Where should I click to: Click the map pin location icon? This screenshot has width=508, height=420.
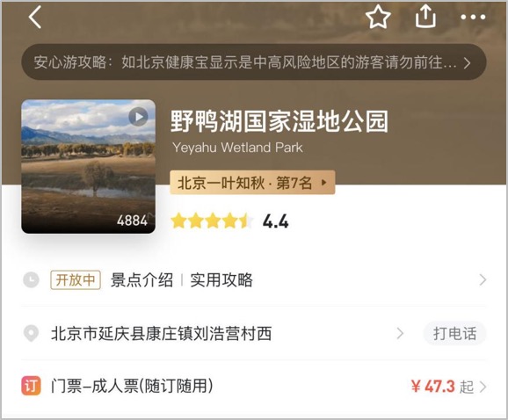pos(31,333)
